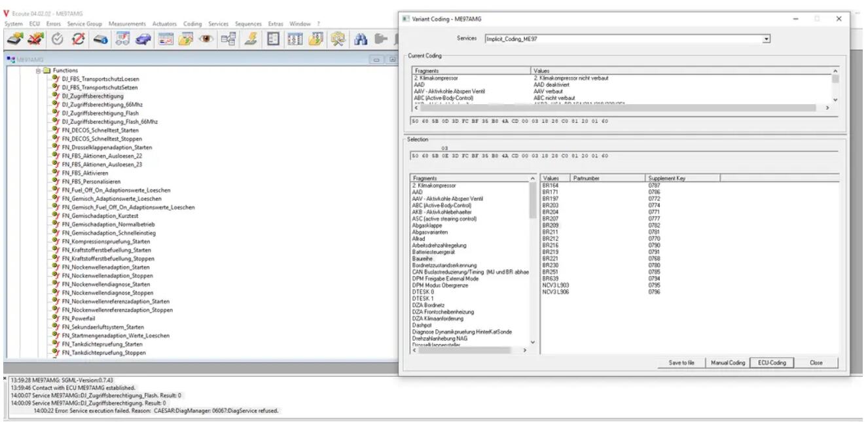Click the Selection Fragments list horizontal scrollbar
This screenshot has height=422, width=868.
471,351
